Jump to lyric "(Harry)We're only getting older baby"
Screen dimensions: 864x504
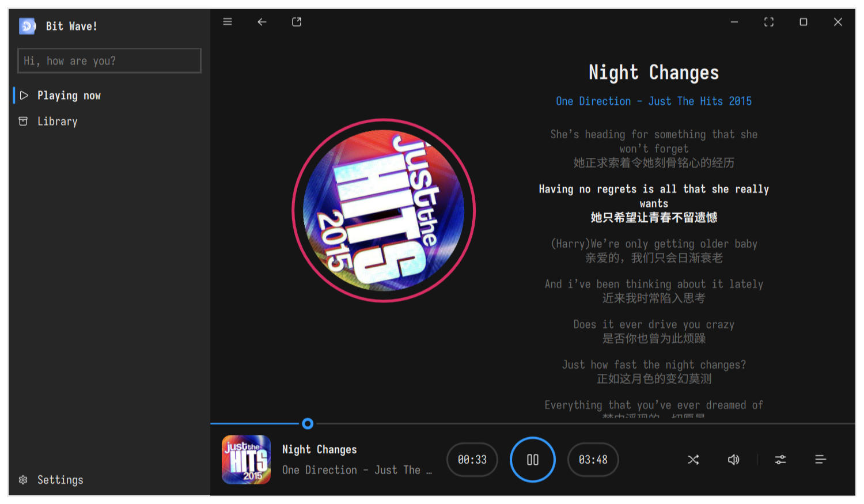click(x=654, y=251)
